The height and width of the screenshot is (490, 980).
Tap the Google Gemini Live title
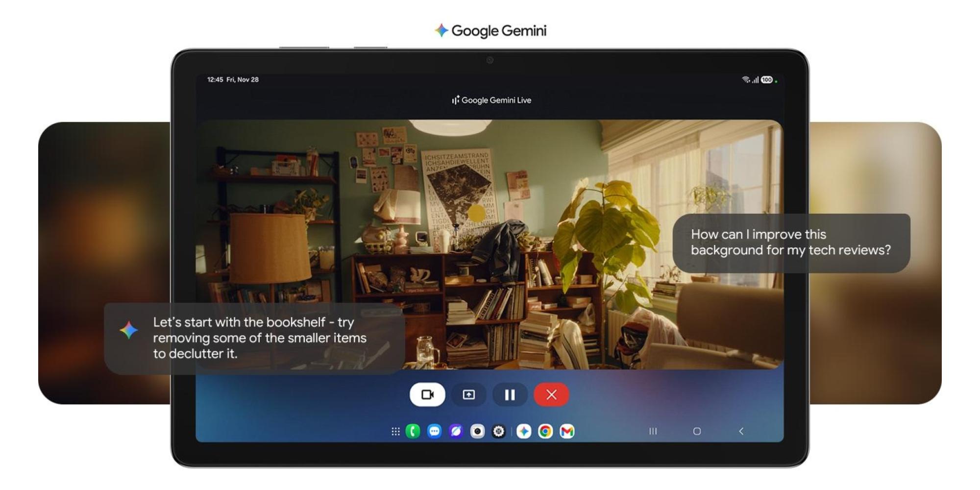click(491, 100)
